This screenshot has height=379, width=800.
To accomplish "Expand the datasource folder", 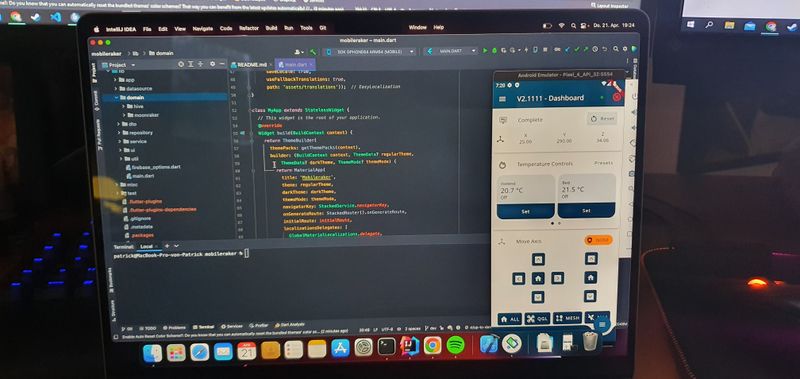I will coord(115,89).
